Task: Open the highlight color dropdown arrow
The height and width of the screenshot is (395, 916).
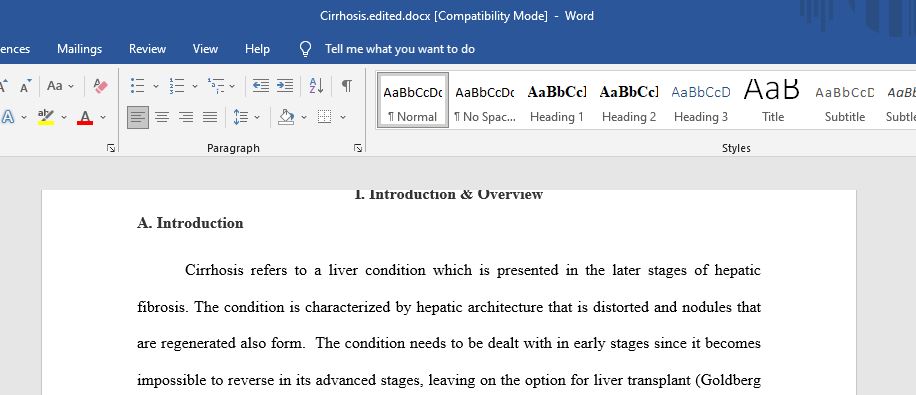Action: (64, 117)
